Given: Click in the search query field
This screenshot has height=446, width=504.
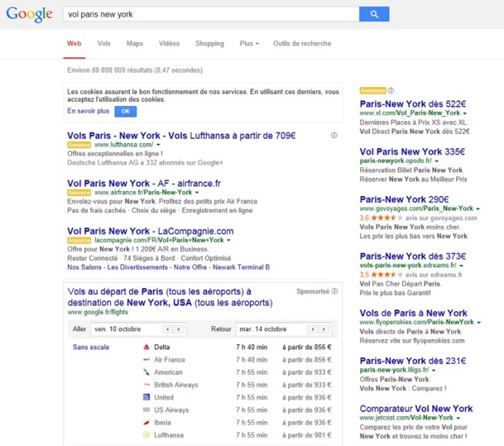Looking at the screenshot, I should click(x=211, y=14).
